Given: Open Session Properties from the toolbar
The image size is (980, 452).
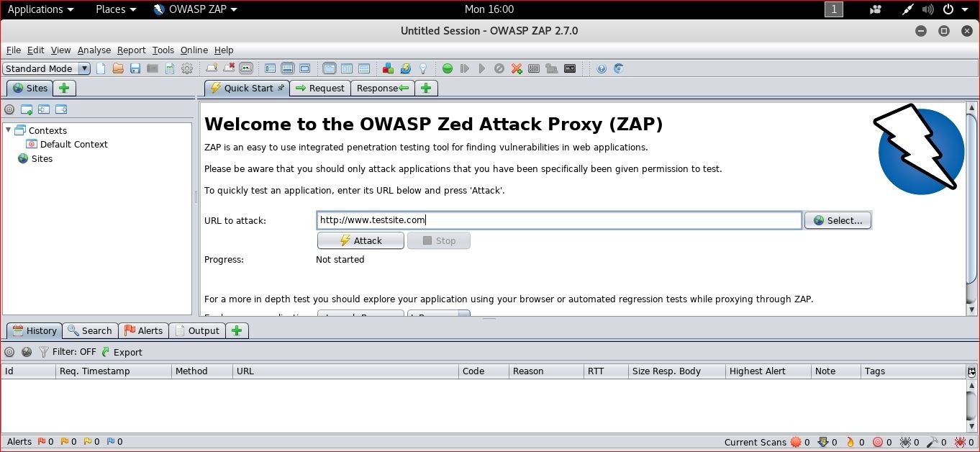Looking at the screenshot, I should click(x=170, y=68).
